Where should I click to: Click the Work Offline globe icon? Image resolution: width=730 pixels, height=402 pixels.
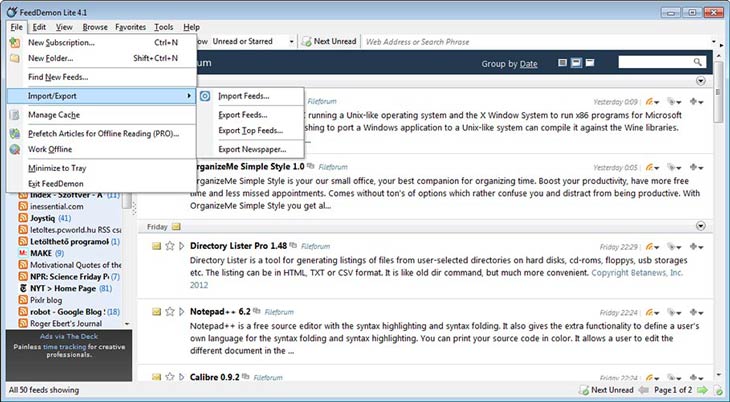[15, 149]
